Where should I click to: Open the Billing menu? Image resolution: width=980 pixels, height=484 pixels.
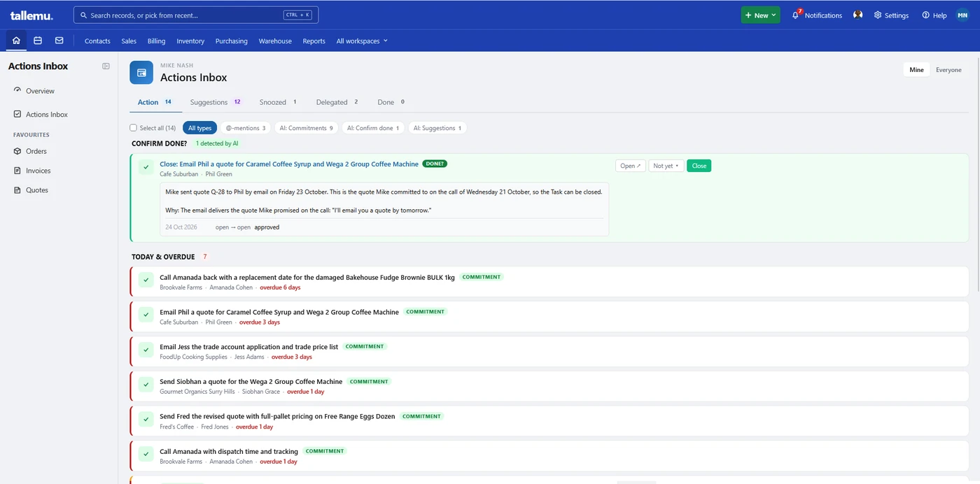[156, 41]
